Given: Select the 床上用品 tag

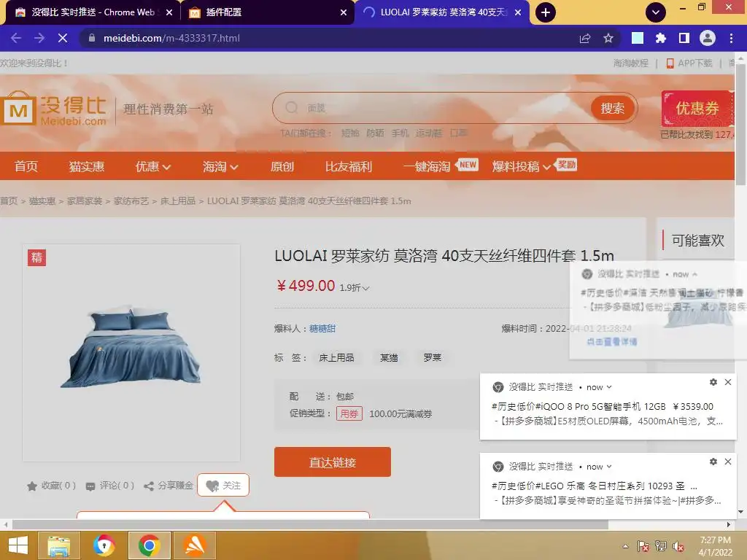Looking at the screenshot, I should click(336, 357).
